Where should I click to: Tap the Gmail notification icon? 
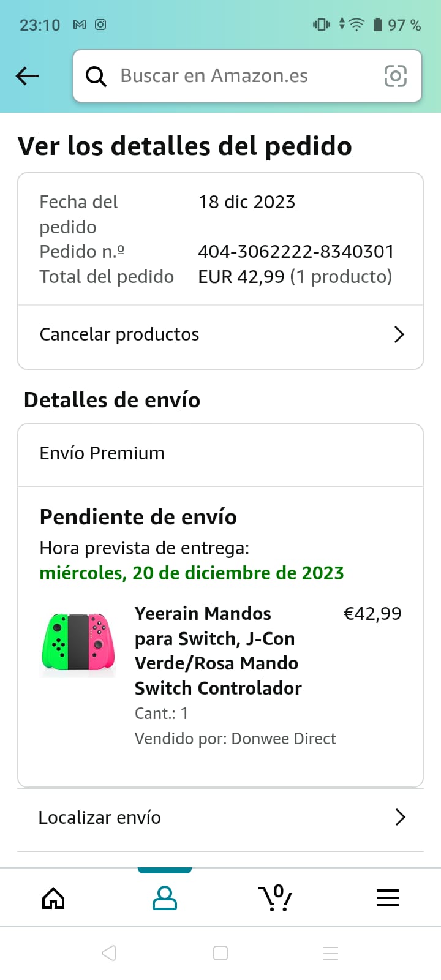(x=80, y=24)
